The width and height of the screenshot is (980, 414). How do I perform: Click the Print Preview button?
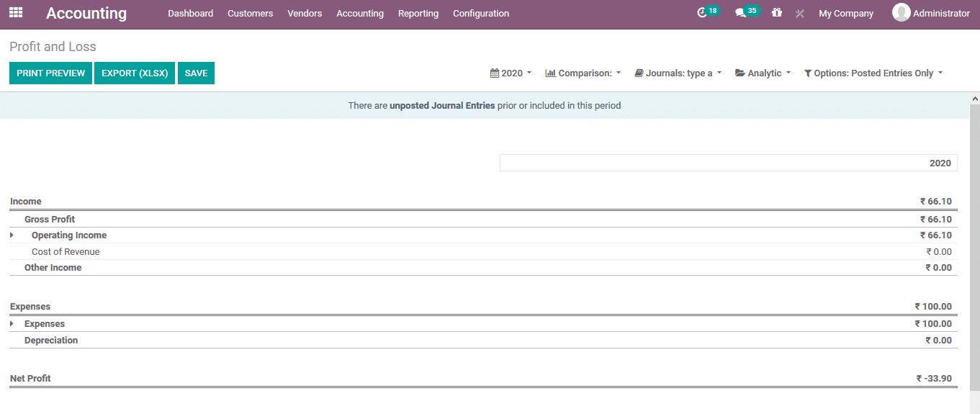click(x=50, y=73)
